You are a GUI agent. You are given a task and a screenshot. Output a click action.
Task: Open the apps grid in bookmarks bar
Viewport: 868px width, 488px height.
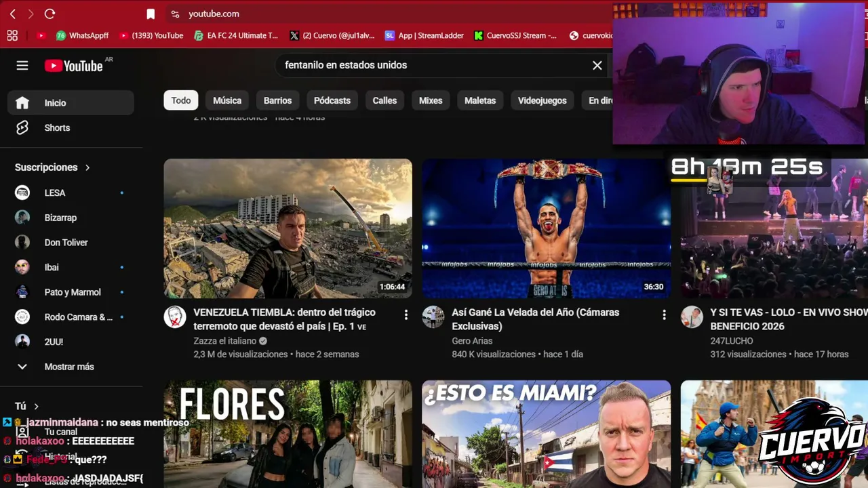[x=12, y=35]
